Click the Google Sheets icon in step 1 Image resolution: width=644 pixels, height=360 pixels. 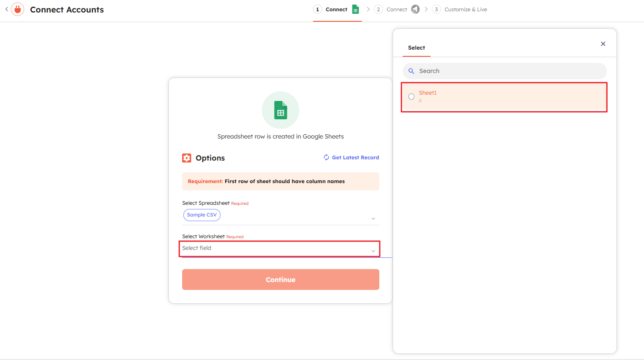click(356, 9)
